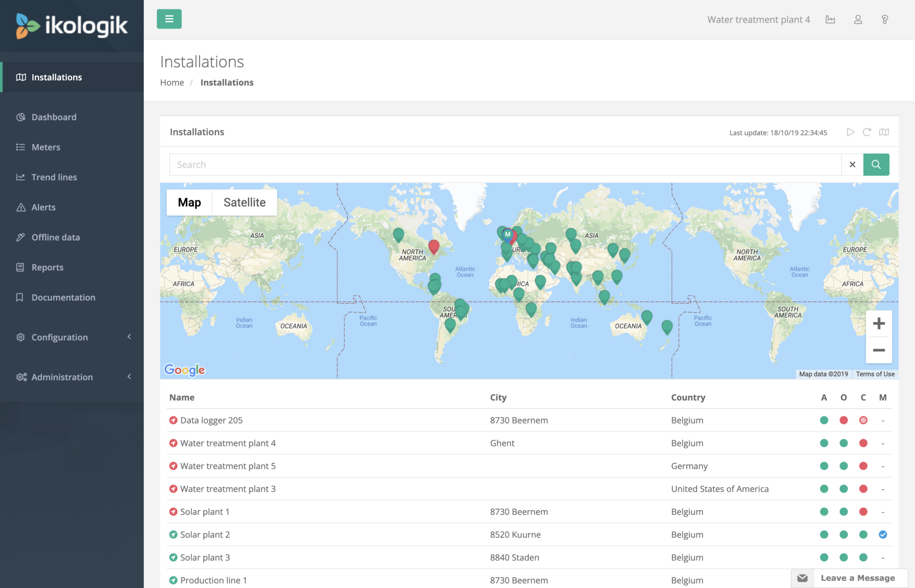Click Water treatment plant 4 in top bar

click(758, 20)
